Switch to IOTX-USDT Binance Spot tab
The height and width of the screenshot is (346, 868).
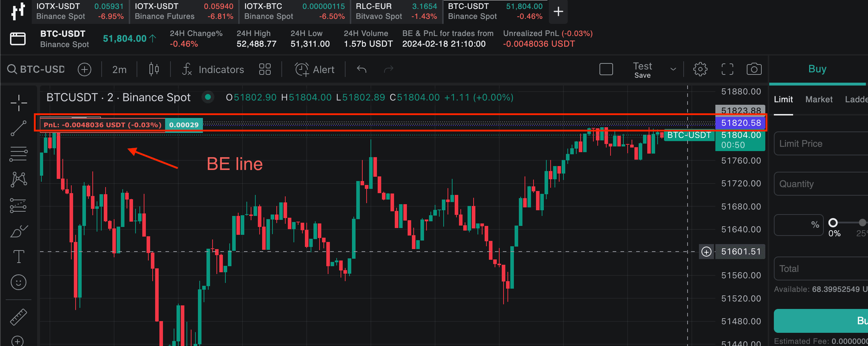point(80,11)
